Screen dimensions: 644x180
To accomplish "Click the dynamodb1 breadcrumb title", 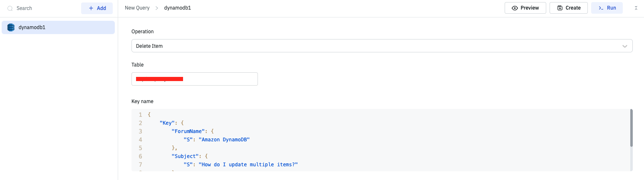I will point(178,8).
